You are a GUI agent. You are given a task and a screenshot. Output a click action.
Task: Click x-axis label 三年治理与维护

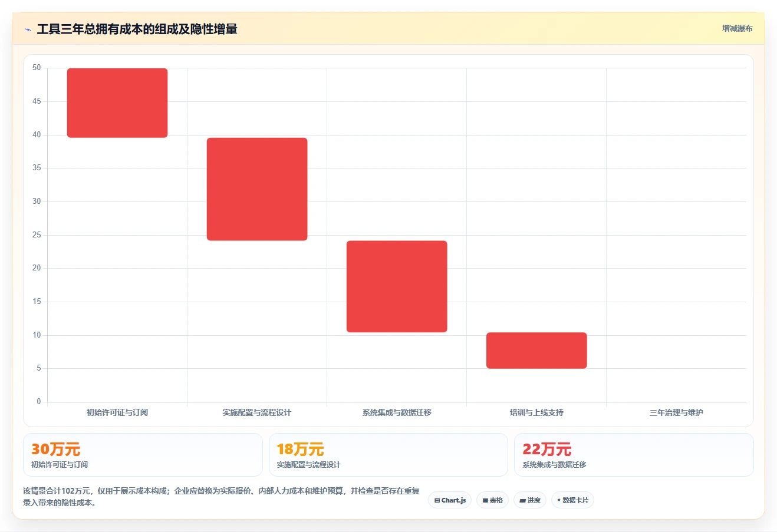click(x=676, y=412)
